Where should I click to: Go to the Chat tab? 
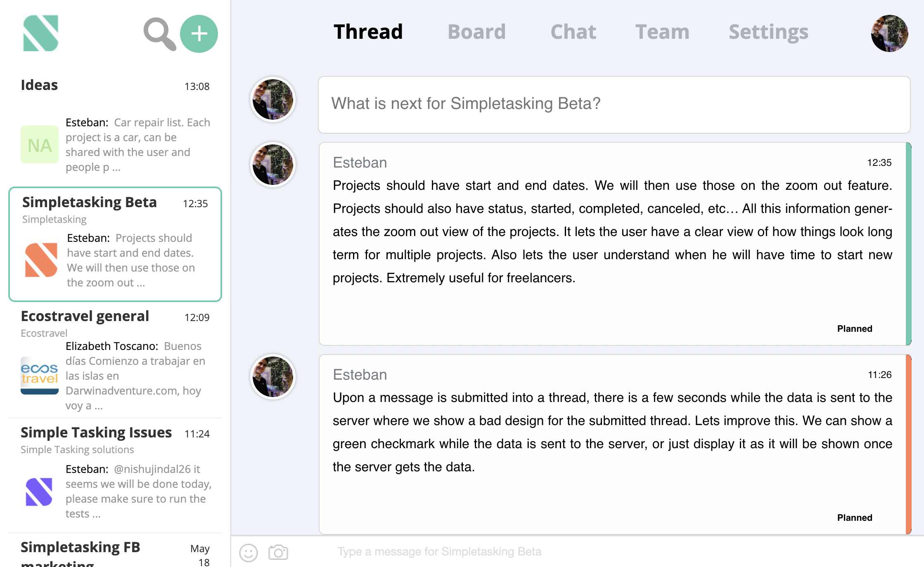click(573, 32)
